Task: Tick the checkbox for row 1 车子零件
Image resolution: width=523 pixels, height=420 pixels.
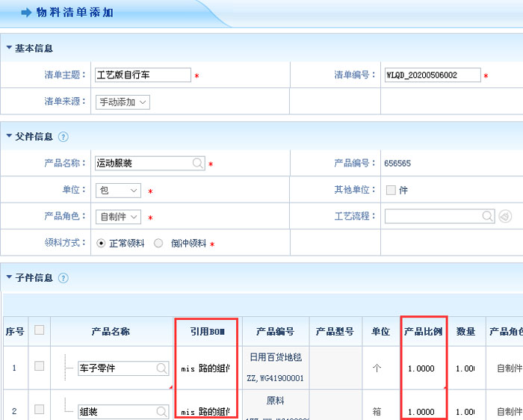Action: coord(40,366)
